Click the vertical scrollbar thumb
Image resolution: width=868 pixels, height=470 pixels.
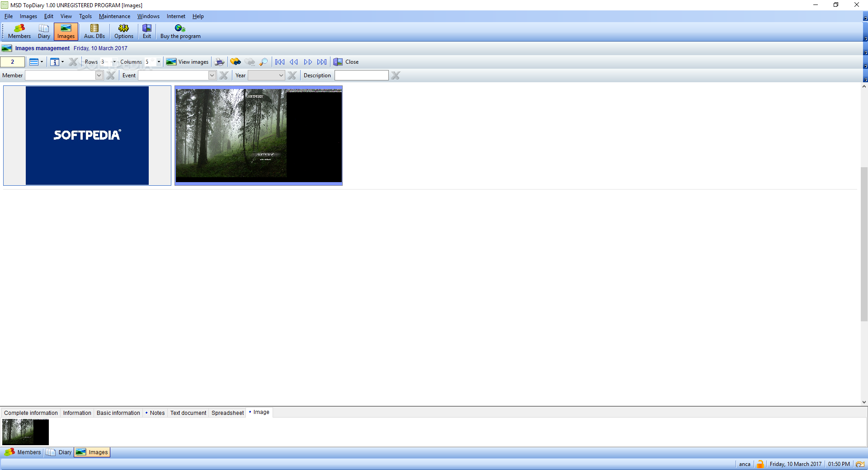864,244
